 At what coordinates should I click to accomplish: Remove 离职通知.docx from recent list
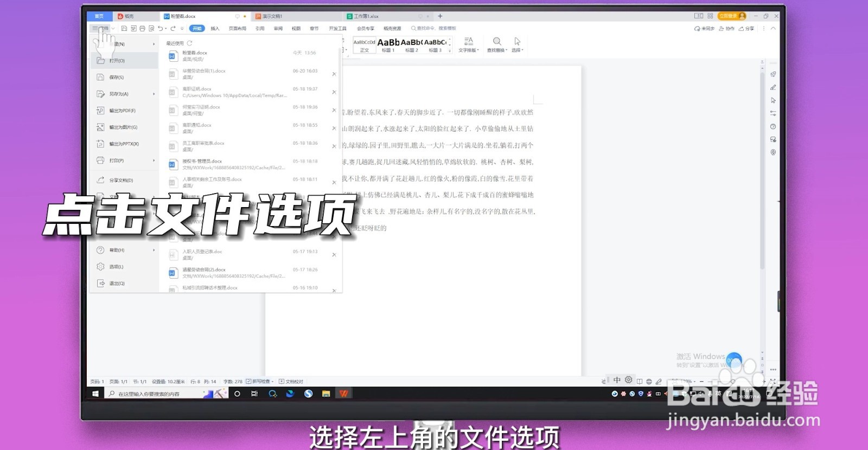334,128
